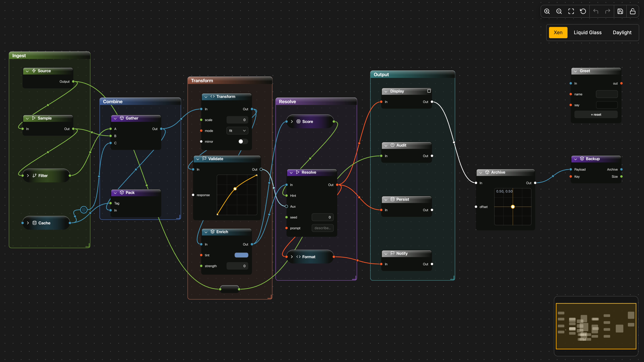Collapse the Greet node chevron
This screenshot has height=362, width=644.
pos(576,71)
